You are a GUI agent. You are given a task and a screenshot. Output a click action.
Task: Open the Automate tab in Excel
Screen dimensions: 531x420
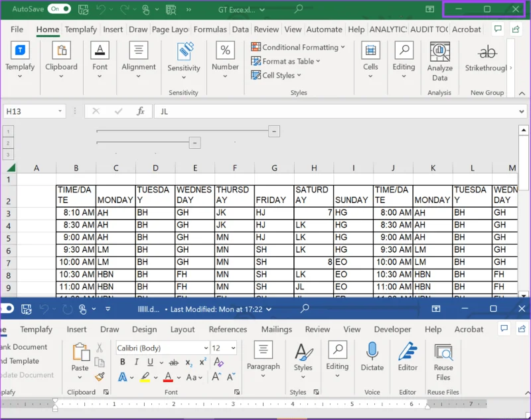pyautogui.click(x=324, y=29)
